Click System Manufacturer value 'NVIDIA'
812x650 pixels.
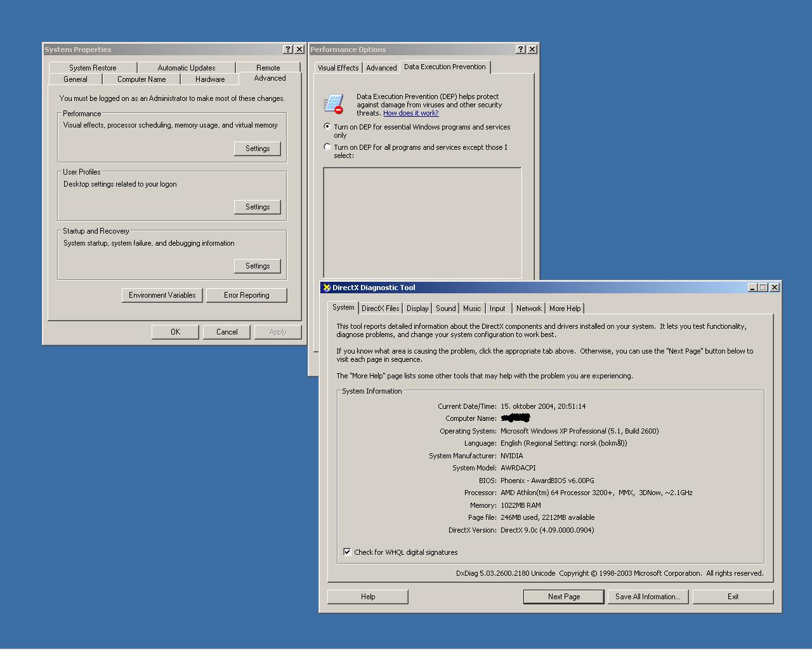coord(512,456)
